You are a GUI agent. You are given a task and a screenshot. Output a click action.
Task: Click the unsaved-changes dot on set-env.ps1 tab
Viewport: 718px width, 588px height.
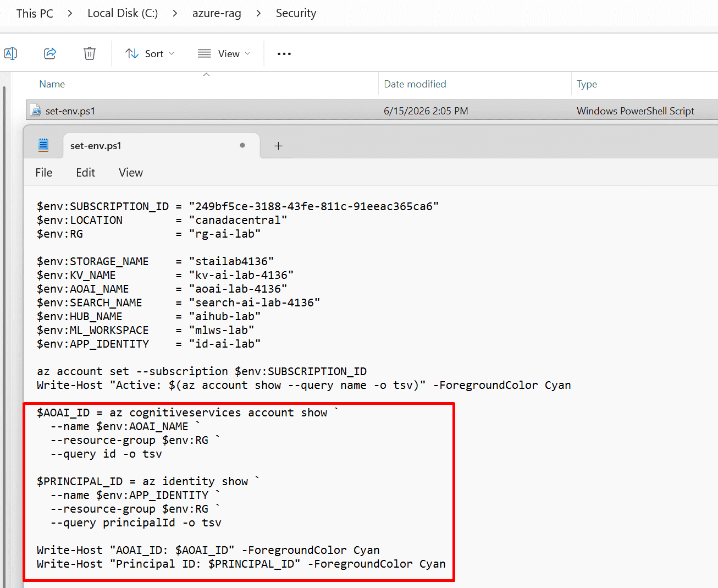(x=242, y=145)
